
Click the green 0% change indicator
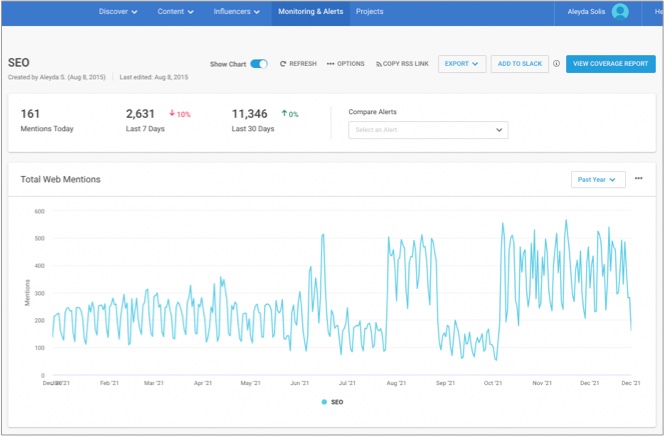click(290, 114)
